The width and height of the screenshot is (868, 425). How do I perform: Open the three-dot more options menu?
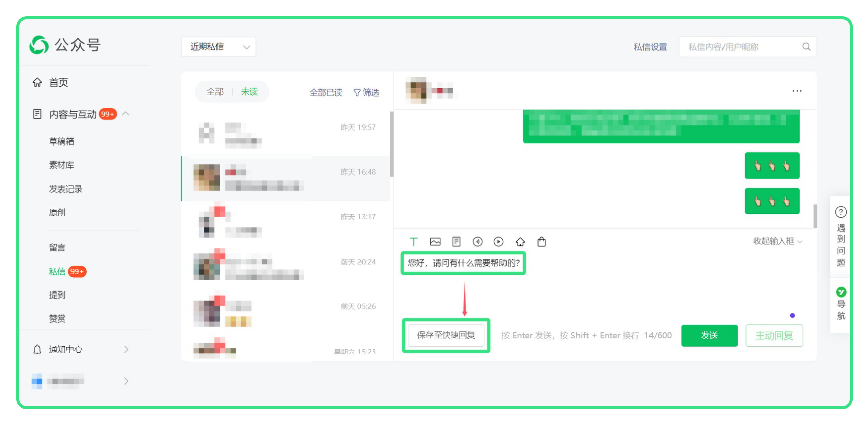[797, 91]
